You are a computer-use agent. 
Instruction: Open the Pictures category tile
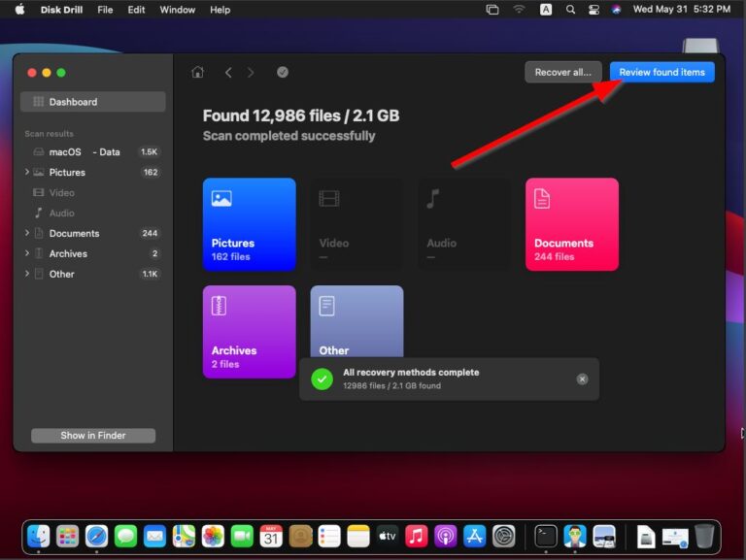250,224
